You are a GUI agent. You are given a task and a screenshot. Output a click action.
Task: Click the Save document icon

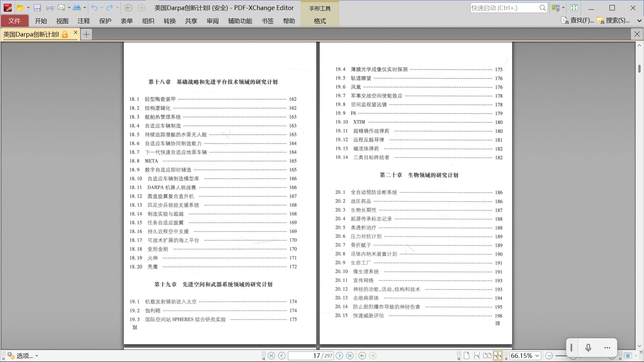(37, 8)
